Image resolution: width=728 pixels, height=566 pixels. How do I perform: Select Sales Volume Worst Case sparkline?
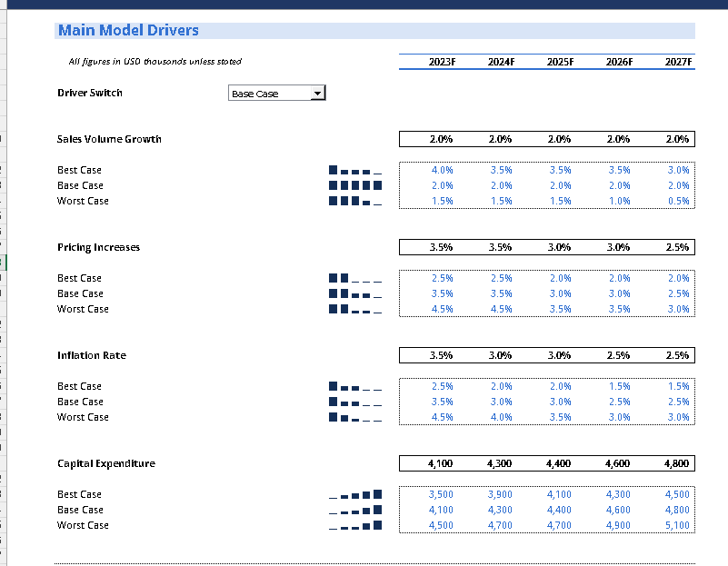pos(355,201)
